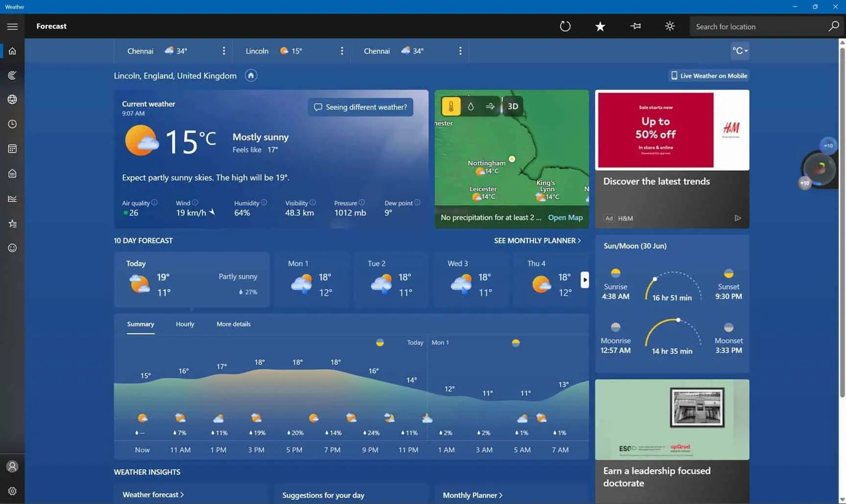The image size is (846, 504).
Task: Open the Maps section in the sidebar
Action: click(12, 75)
